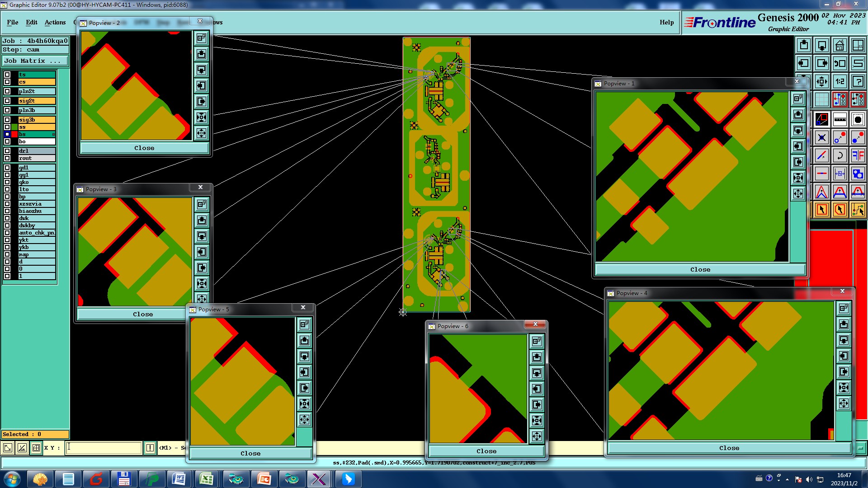Select the rotate arrow tool

[840, 155]
